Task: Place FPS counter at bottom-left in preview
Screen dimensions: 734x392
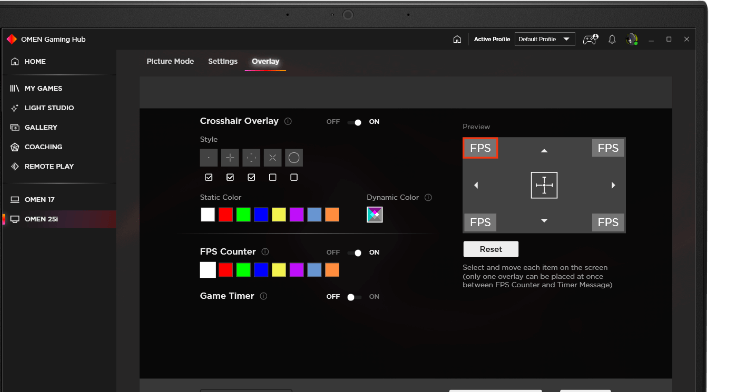Action: click(480, 222)
